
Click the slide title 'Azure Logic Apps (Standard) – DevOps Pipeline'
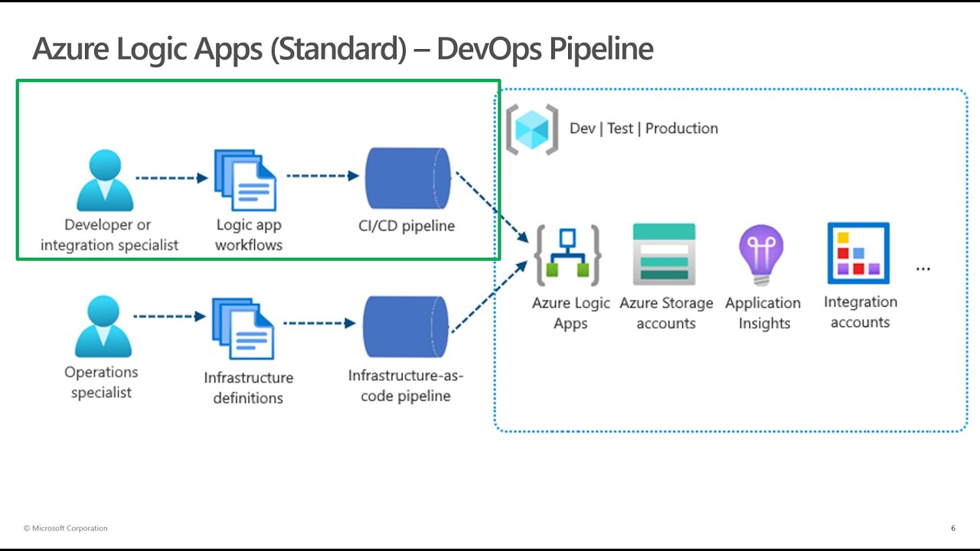[x=343, y=49]
